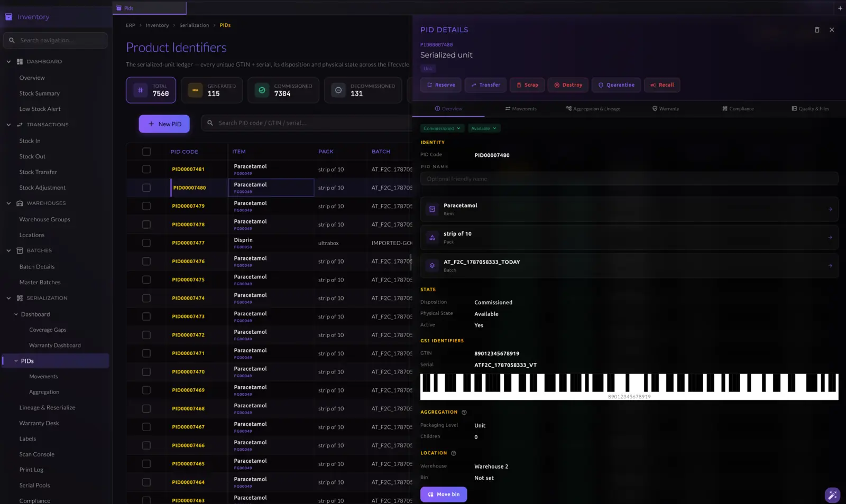This screenshot has height=504, width=846.
Task: Check the row PID00007474 checkbox
Action: (146, 298)
